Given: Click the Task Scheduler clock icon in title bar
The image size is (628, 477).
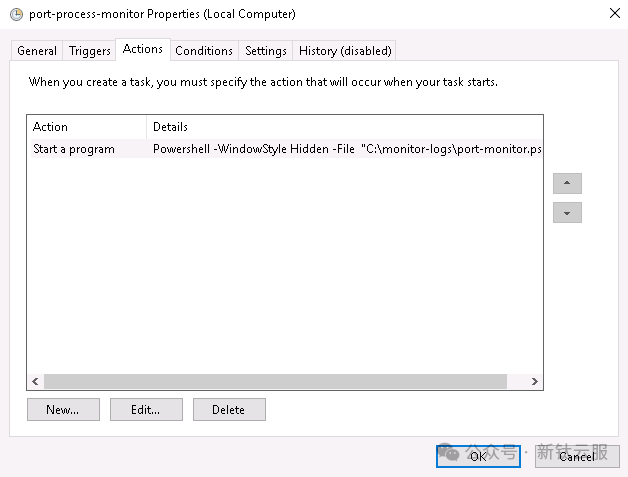Looking at the screenshot, I should point(16,14).
